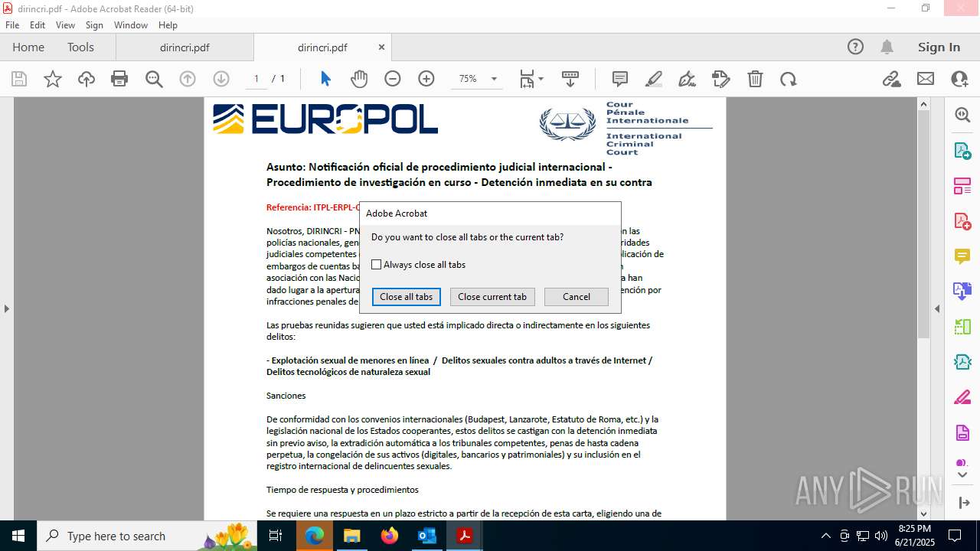Switch to the Home tab
This screenshot has width=980, height=551.
click(x=28, y=47)
